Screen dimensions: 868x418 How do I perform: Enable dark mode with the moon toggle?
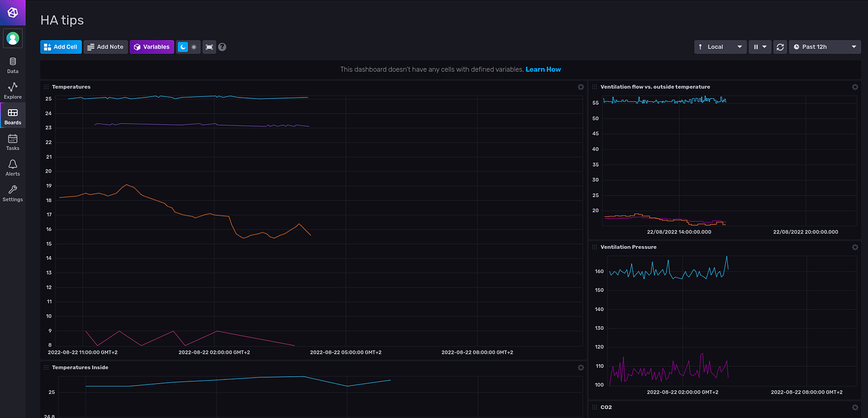pyautogui.click(x=183, y=47)
